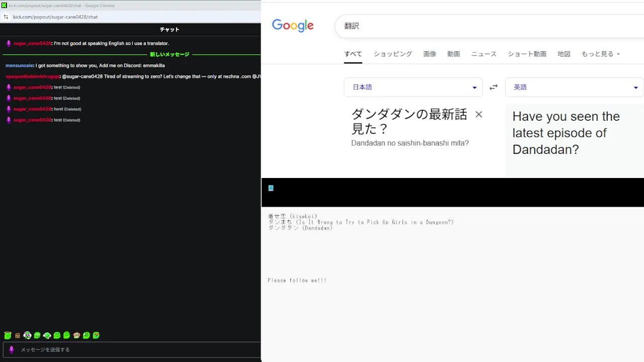Click translated text "Have you seen the latest episode"

click(x=566, y=133)
